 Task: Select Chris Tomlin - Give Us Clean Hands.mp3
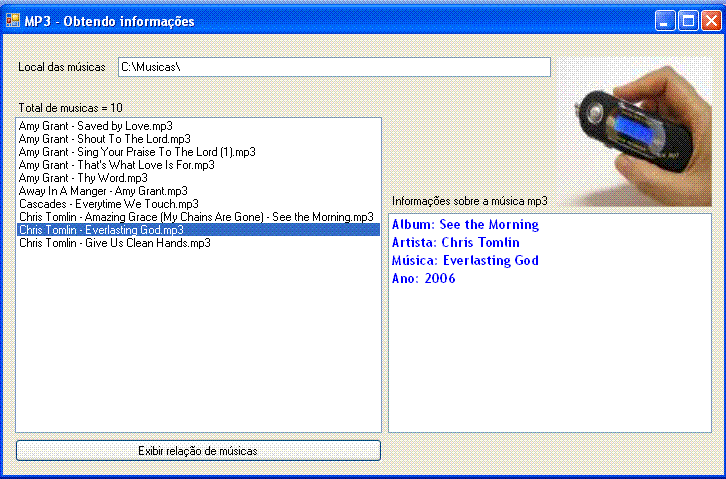[198, 243]
